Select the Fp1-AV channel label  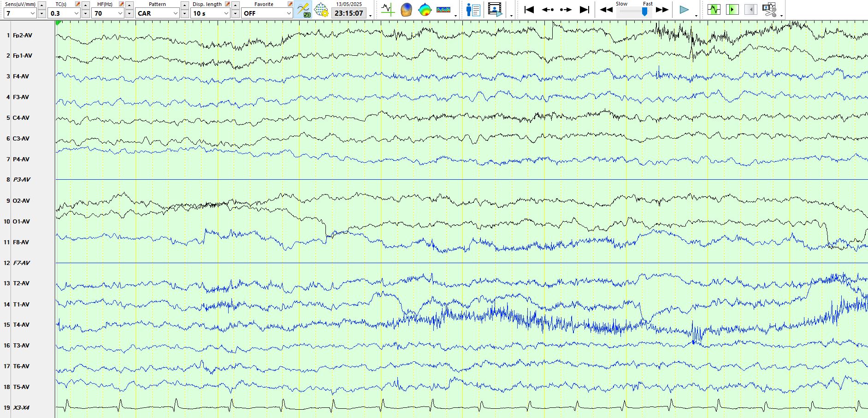click(x=23, y=56)
